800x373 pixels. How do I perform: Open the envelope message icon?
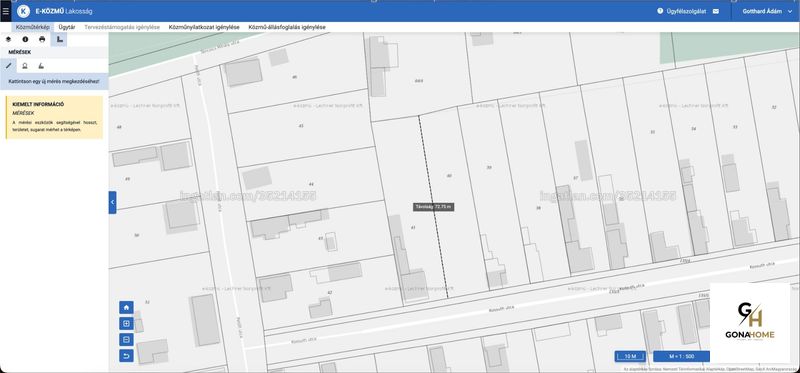(716, 11)
